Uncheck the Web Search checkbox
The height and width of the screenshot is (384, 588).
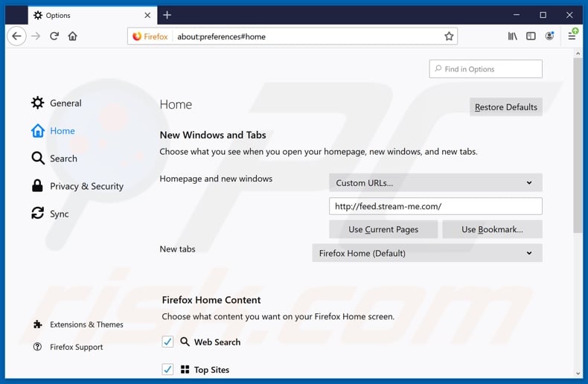(167, 342)
